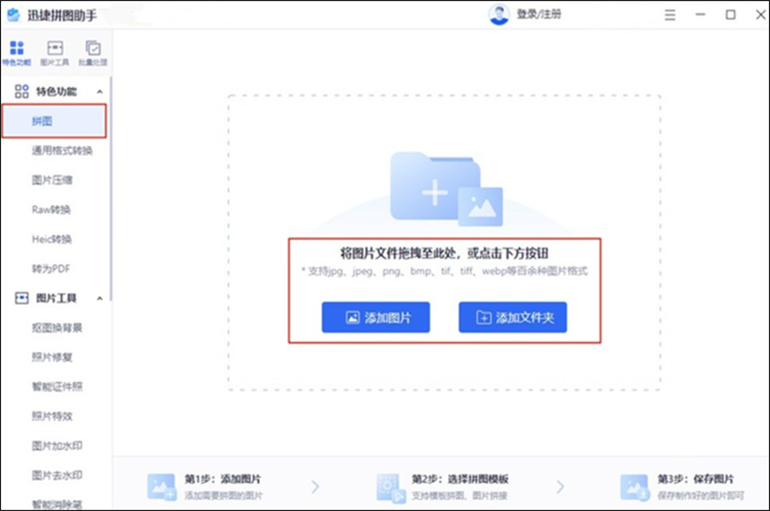Click the folder-plus drop zone illustration

446,189
